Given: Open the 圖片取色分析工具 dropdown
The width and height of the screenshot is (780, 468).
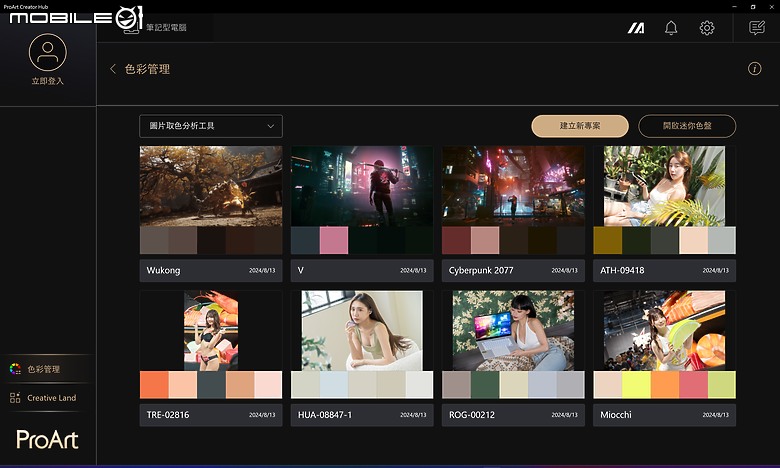Looking at the screenshot, I should tap(211, 126).
